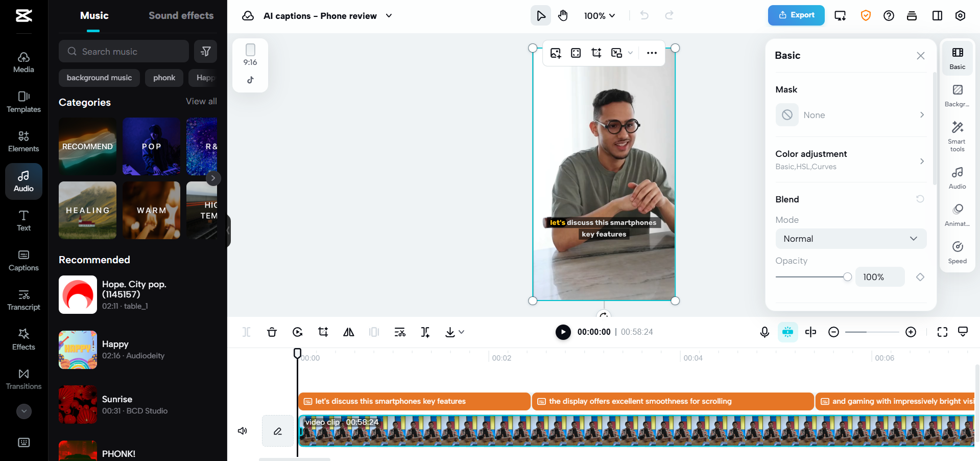Open the Blend Mode dropdown set to Normal
Image resolution: width=980 pixels, height=461 pixels.
click(x=850, y=239)
